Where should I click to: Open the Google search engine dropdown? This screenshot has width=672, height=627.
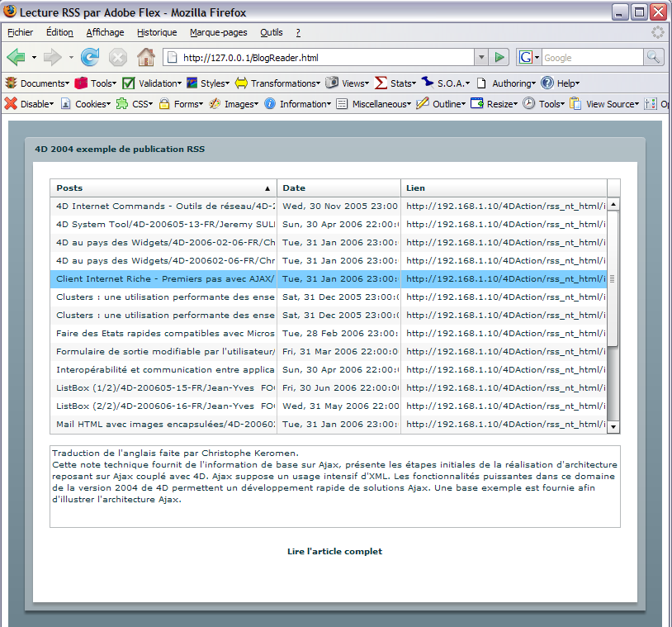point(528,57)
